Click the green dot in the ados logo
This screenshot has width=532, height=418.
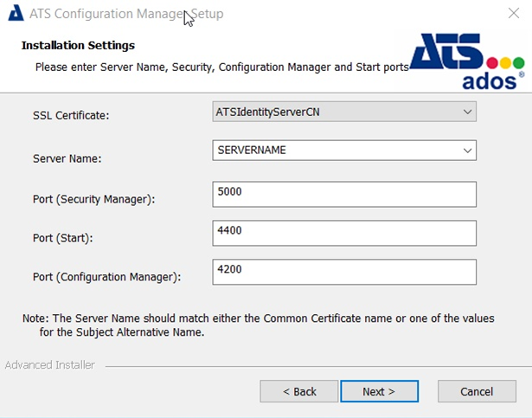519,63
